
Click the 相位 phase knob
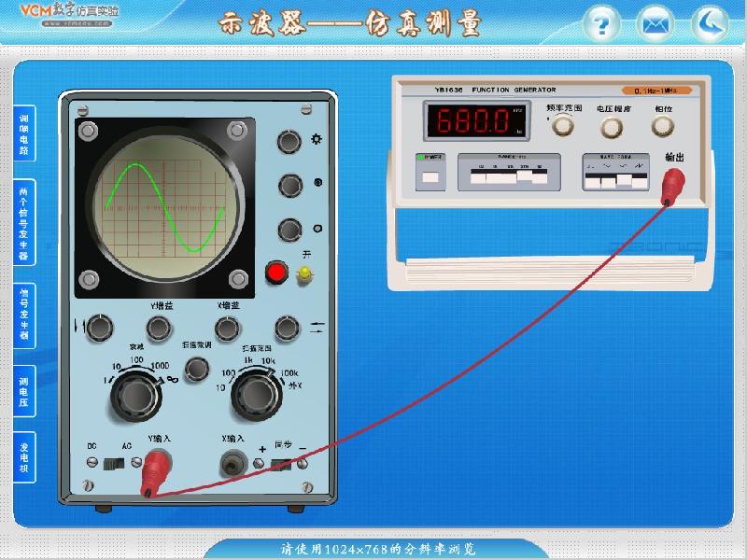tap(663, 128)
